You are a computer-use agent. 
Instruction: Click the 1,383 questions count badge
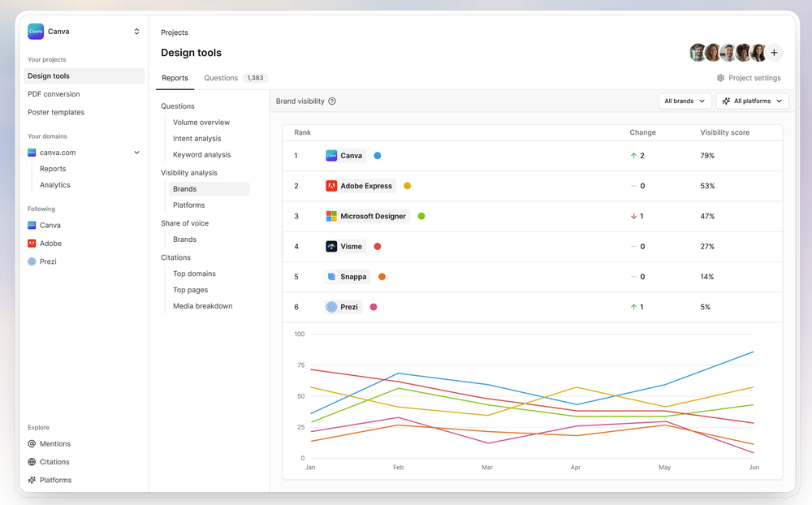255,78
